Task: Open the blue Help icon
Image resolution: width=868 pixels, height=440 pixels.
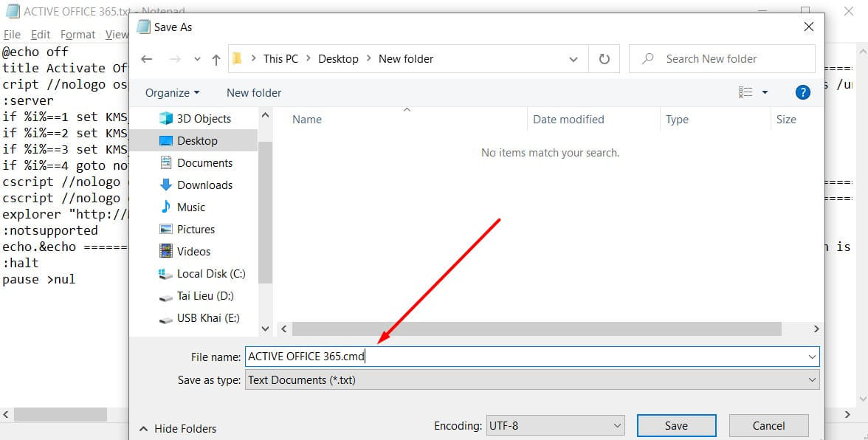Action: click(x=803, y=92)
